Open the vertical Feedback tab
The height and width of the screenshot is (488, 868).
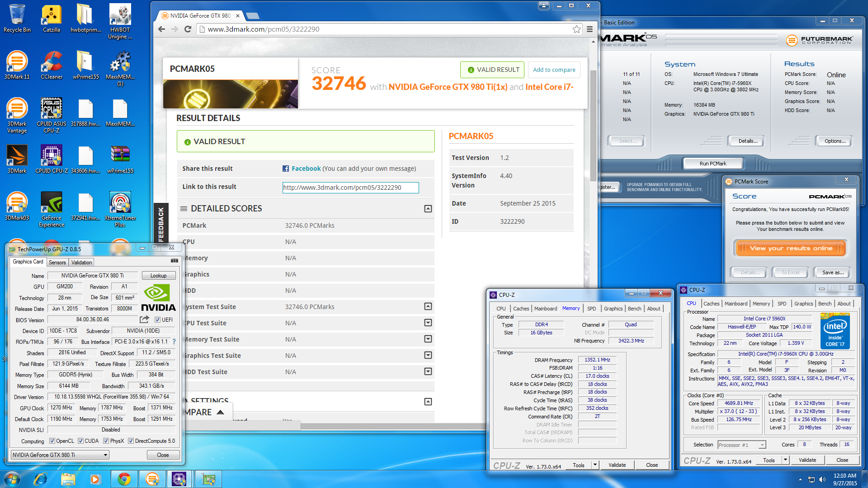tap(161, 224)
